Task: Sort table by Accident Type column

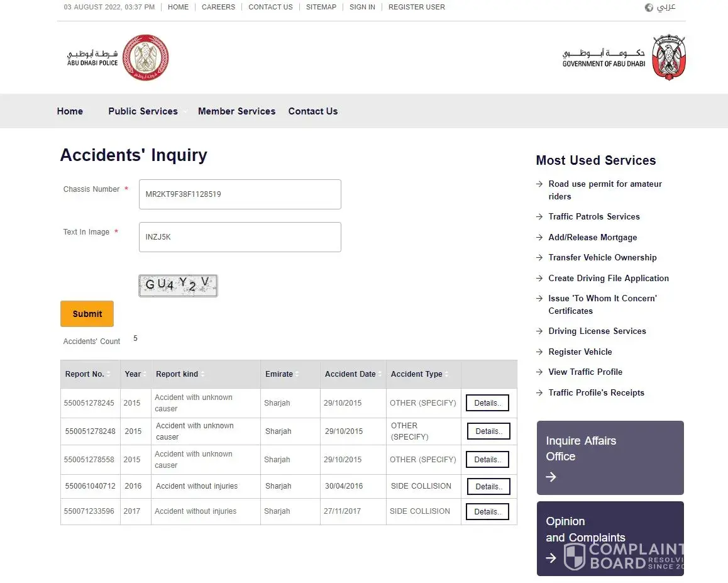Action: click(446, 374)
